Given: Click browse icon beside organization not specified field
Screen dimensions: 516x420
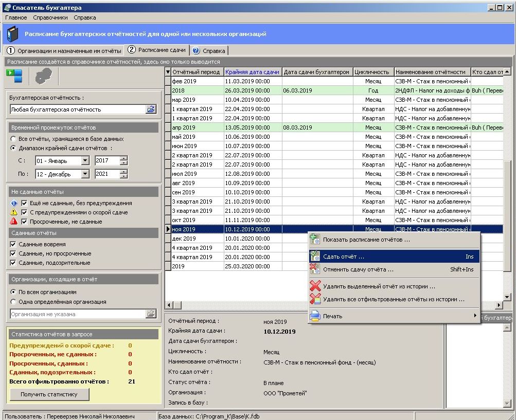Looking at the screenshot, I should 151,314.
